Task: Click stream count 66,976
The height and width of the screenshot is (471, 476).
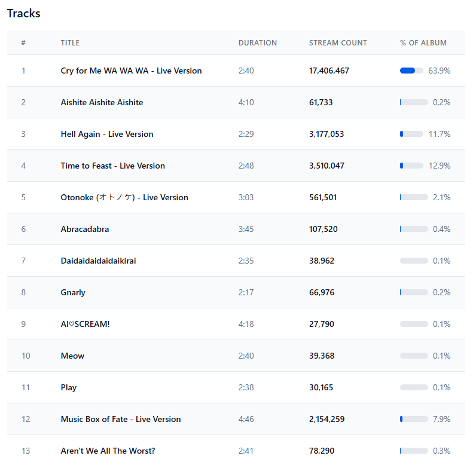Action: 322,292
